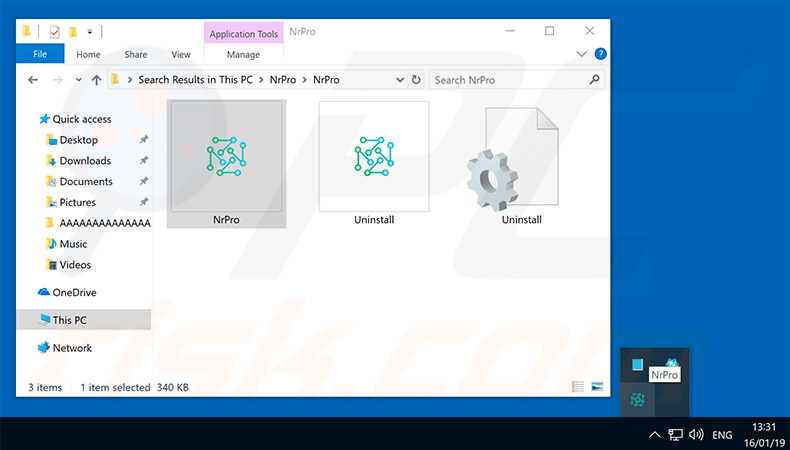Click the ENG language indicator
The image size is (790, 450).
pyautogui.click(x=722, y=435)
